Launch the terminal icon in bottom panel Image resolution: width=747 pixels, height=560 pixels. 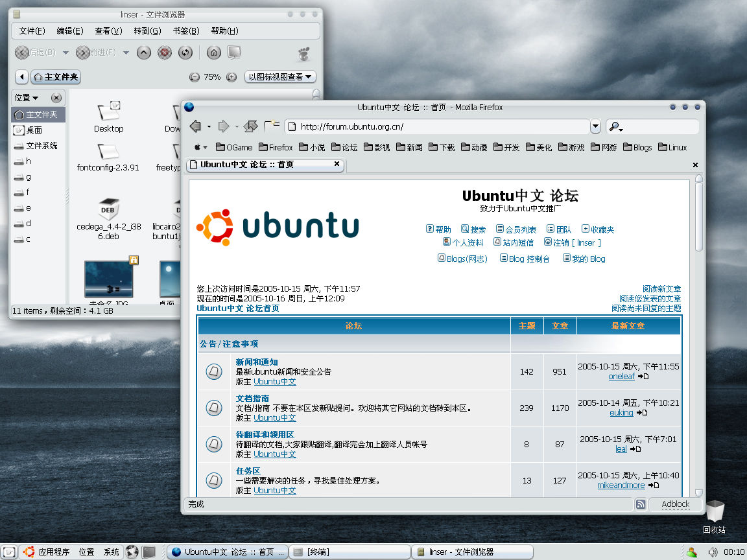(149, 552)
